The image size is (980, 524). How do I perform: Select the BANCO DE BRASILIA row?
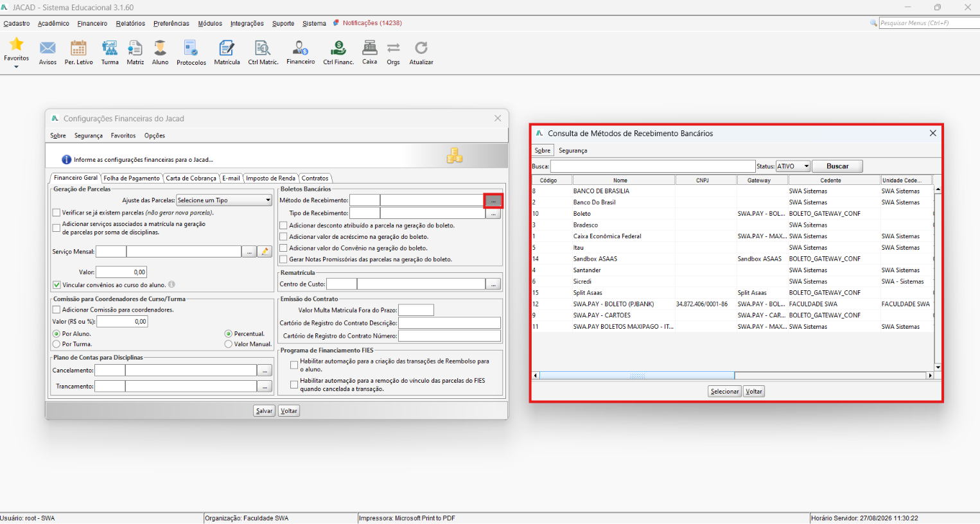pyautogui.click(x=733, y=191)
